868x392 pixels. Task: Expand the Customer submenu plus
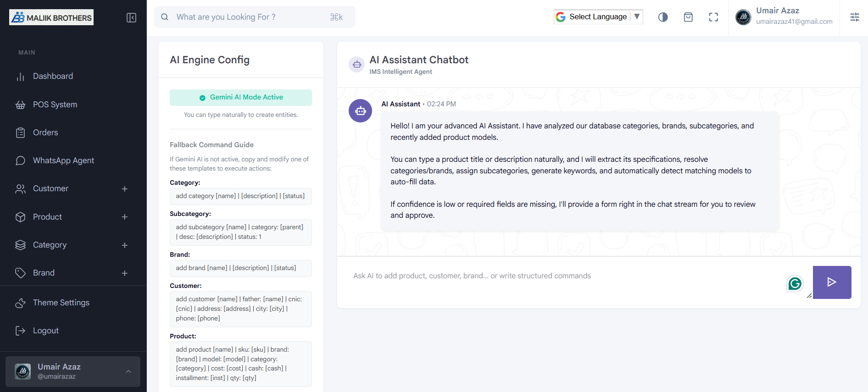(x=124, y=189)
